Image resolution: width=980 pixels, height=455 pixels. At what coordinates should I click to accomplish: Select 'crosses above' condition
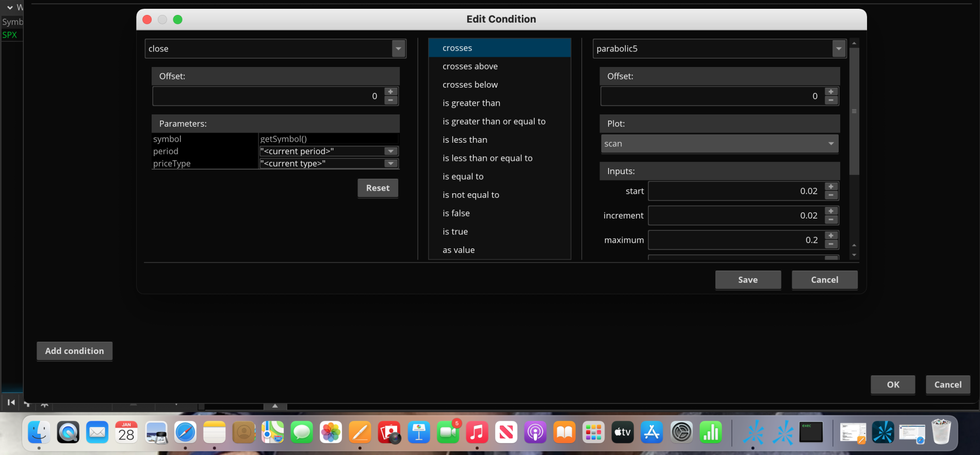[470, 66]
